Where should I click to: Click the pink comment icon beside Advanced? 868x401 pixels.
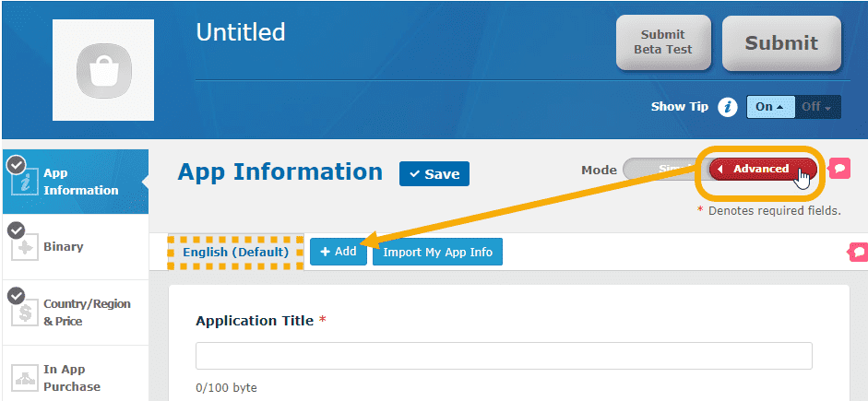[x=839, y=168]
